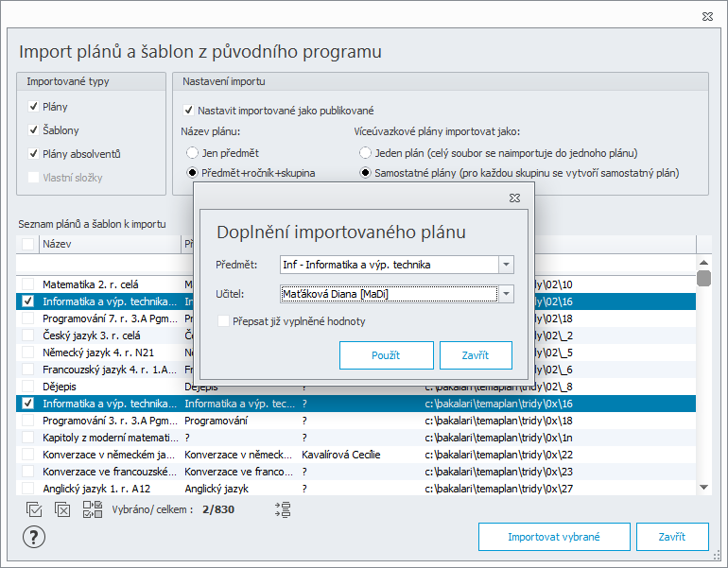Expand the Učitel dropdown arrow
Image resolution: width=728 pixels, height=568 pixels.
[x=506, y=294]
